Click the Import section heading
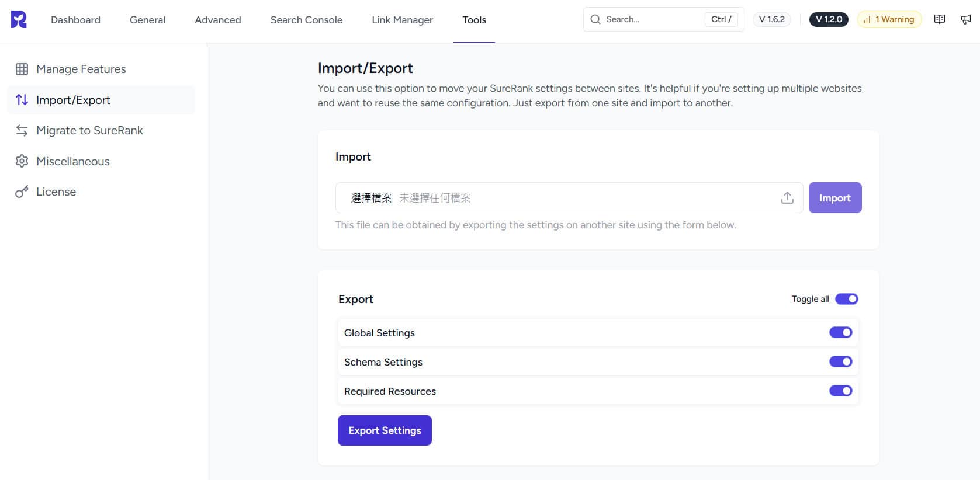 (353, 156)
